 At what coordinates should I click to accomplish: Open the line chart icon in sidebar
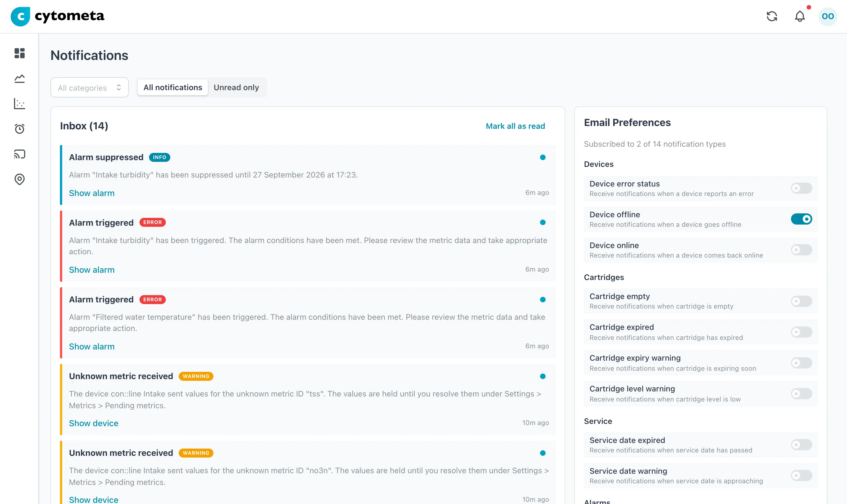[19, 78]
